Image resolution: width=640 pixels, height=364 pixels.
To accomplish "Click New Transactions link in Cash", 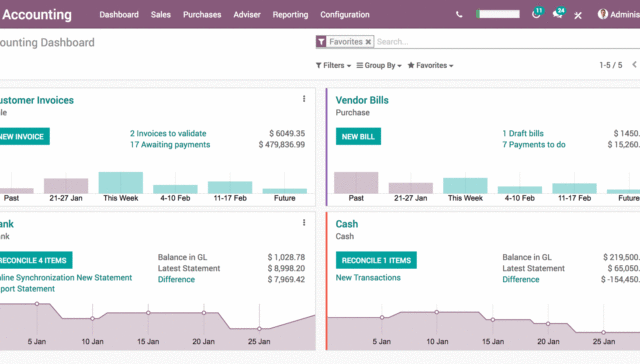I will click(x=368, y=277).
